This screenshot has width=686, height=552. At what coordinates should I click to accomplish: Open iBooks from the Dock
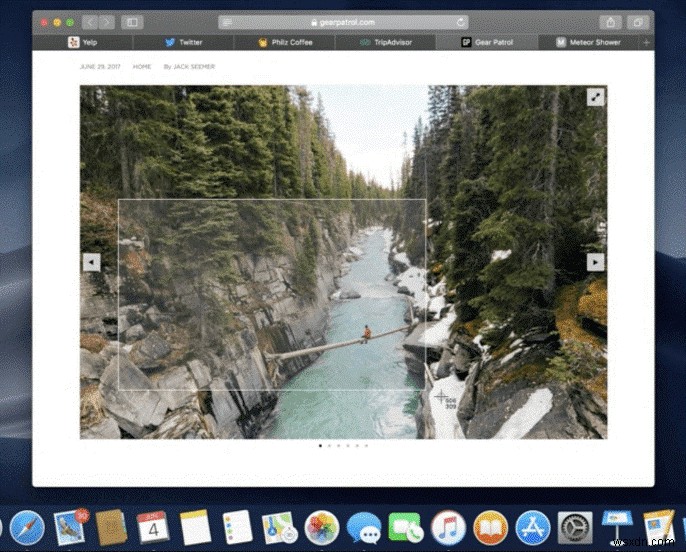coord(490,528)
